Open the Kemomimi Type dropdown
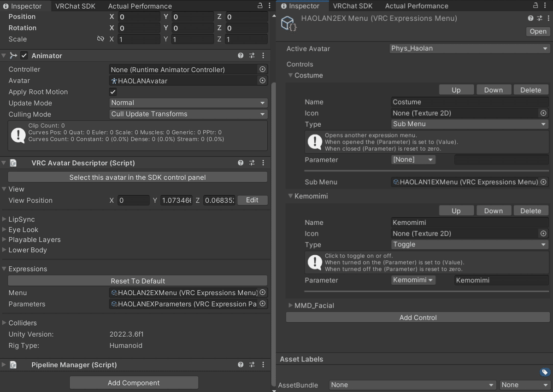This screenshot has height=392, width=553. click(470, 245)
